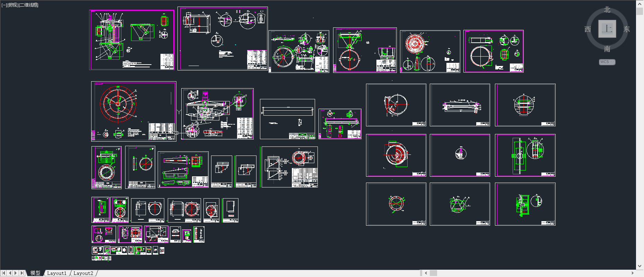
Task: Select the 上 face of the ViewCube
Action: coord(607,29)
